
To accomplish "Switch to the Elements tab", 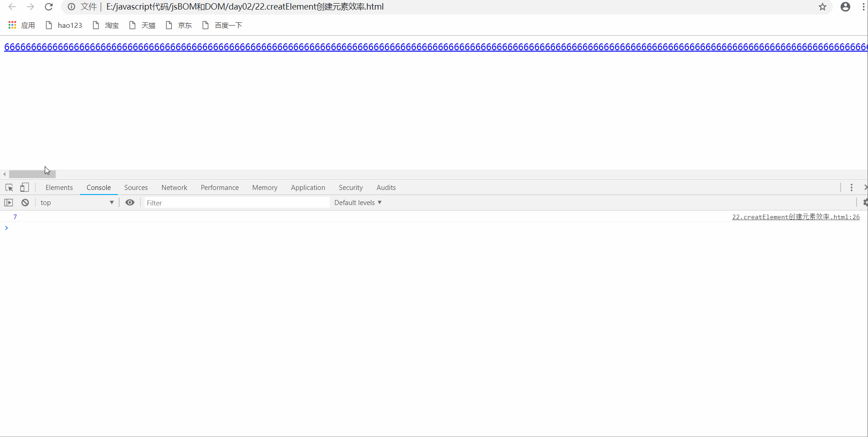I will tap(59, 188).
